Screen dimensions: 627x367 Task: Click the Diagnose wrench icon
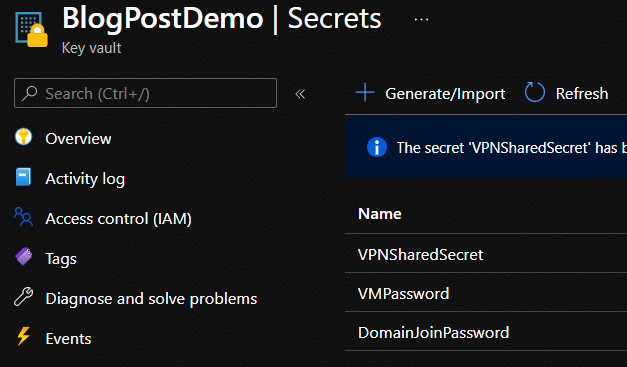24,297
